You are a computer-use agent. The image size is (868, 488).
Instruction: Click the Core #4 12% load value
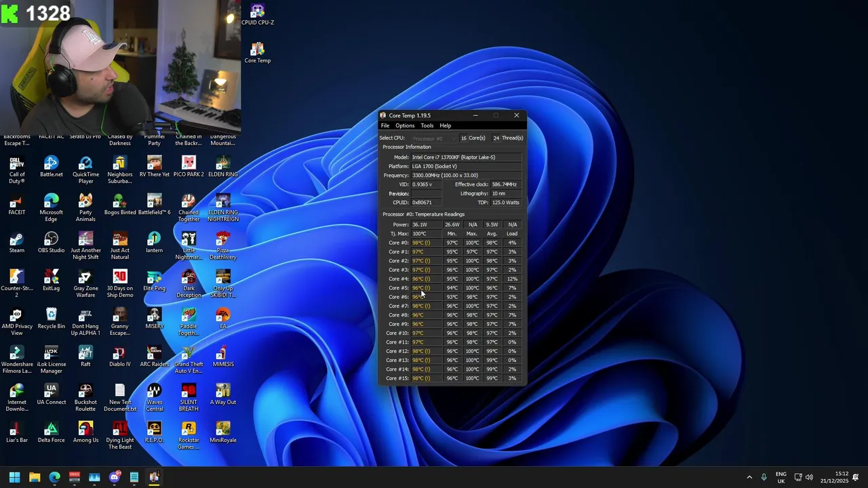512,279
